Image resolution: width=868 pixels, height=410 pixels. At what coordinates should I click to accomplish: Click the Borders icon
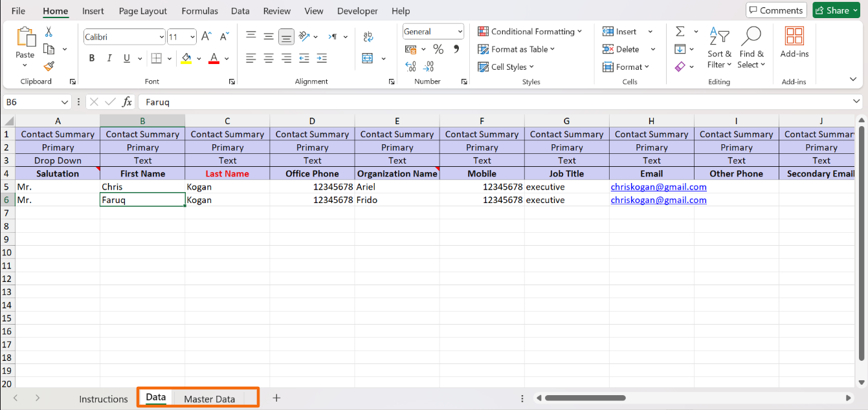[x=155, y=58]
